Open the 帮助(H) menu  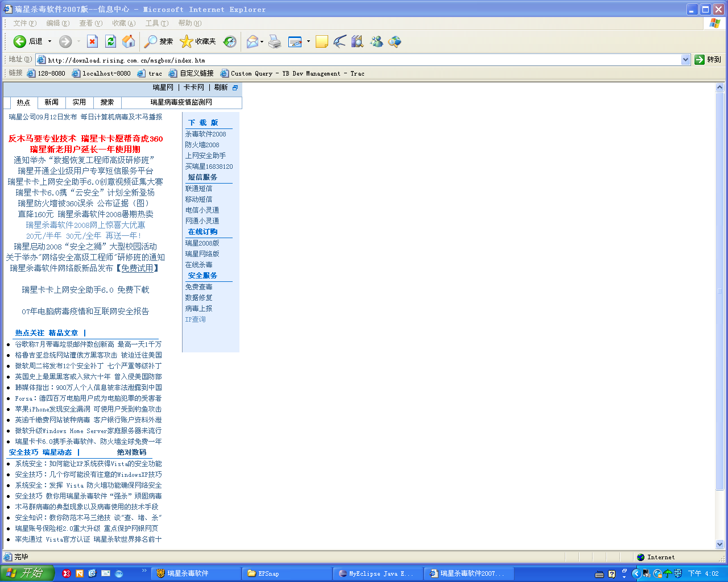click(189, 23)
